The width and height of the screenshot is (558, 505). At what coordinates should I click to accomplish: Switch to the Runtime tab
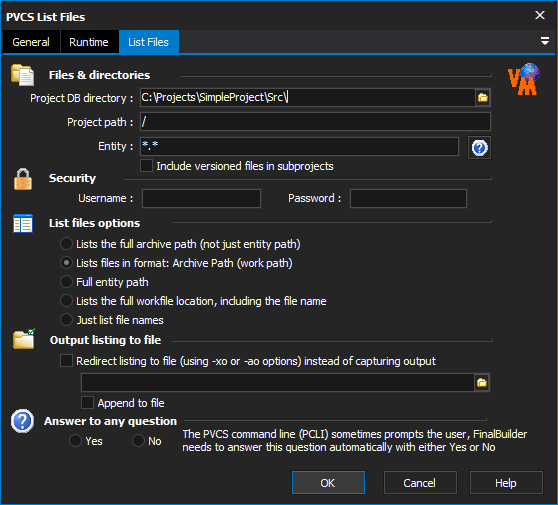[x=89, y=42]
